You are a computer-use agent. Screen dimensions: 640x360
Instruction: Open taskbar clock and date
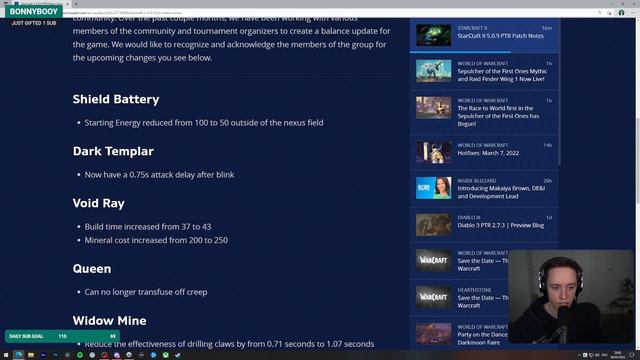[x=618, y=355]
